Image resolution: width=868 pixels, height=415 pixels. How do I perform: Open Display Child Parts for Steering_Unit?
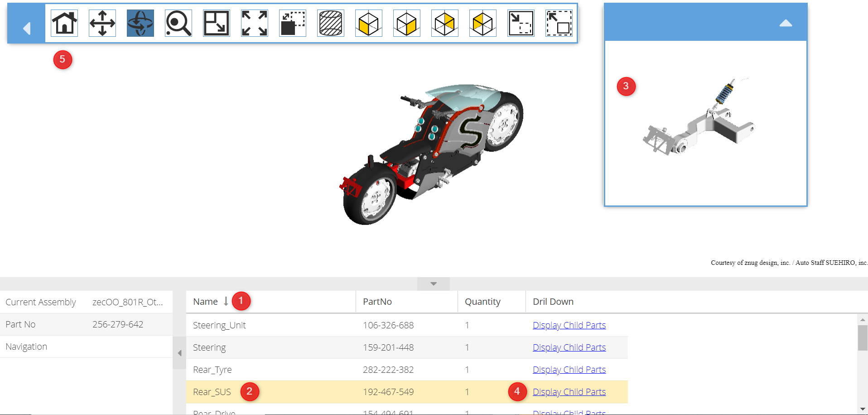click(569, 325)
